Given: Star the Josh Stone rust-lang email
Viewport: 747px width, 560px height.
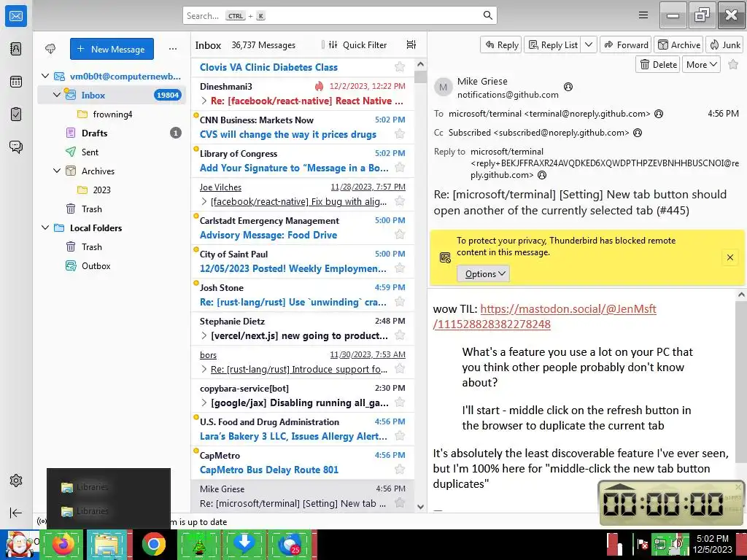Looking at the screenshot, I should [x=400, y=301].
